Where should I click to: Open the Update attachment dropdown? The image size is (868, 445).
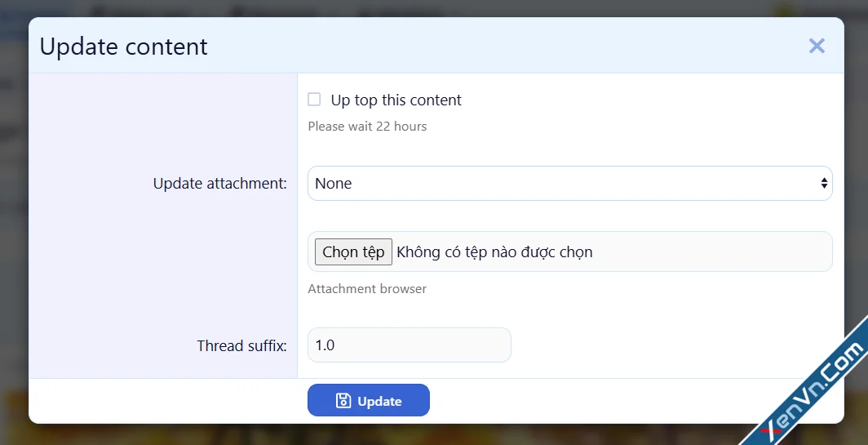[x=569, y=184]
